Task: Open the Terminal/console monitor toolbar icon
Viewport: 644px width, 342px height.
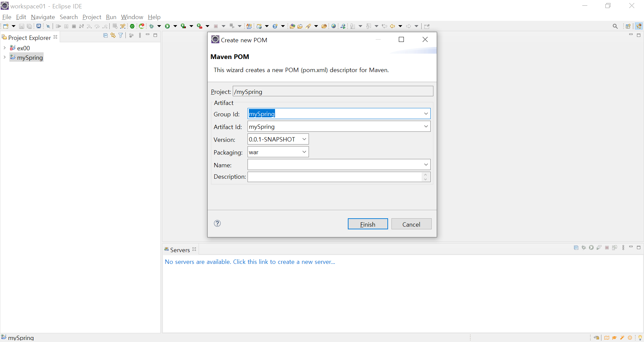Action: (39, 26)
